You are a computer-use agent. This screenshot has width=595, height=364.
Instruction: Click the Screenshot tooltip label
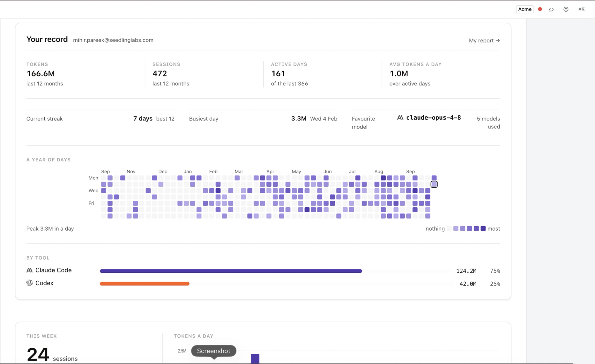click(214, 351)
